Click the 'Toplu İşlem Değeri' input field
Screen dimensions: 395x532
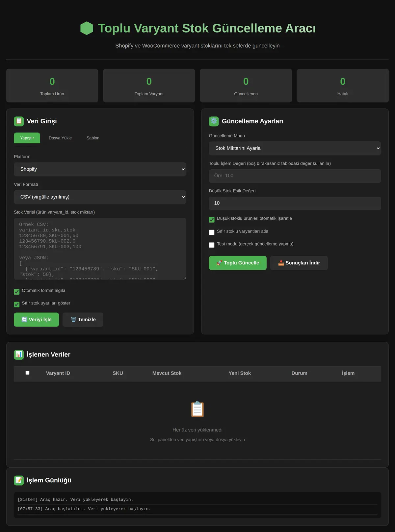pyautogui.click(x=295, y=176)
